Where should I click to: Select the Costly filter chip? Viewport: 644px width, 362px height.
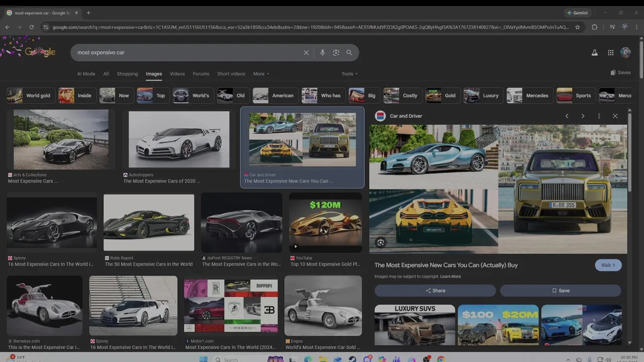[x=403, y=96]
